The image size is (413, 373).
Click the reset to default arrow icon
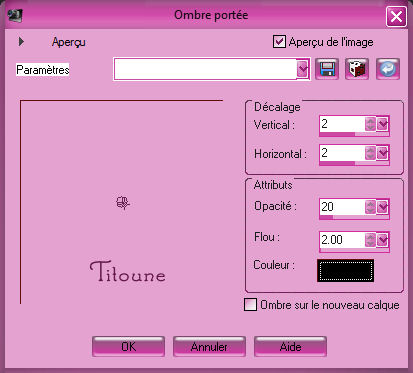click(x=388, y=69)
